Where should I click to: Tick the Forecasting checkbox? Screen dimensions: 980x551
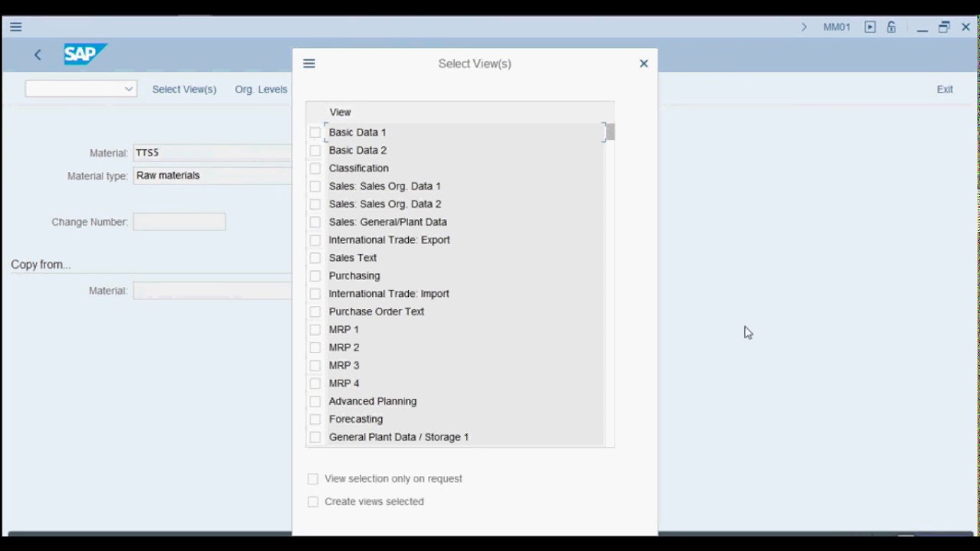point(315,419)
